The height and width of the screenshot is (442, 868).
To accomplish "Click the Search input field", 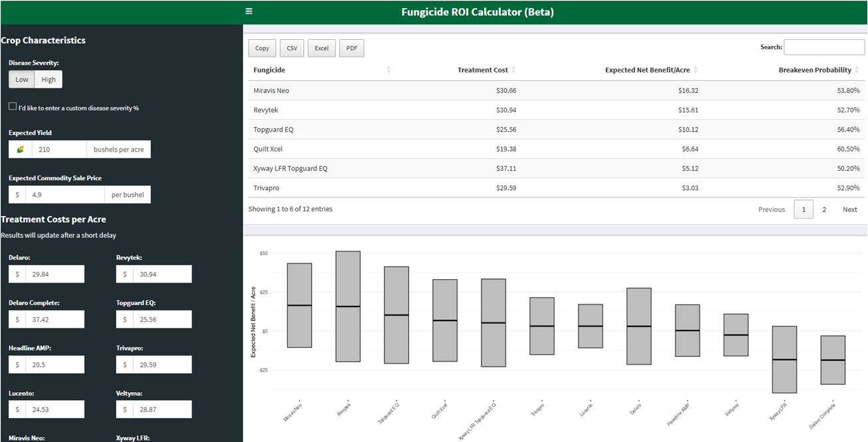I will (x=823, y=47).
